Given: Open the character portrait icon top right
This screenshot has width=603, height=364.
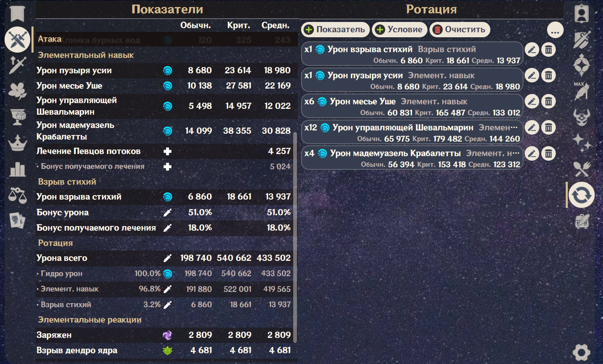Looking at the screenshot, I should [581, 14].
